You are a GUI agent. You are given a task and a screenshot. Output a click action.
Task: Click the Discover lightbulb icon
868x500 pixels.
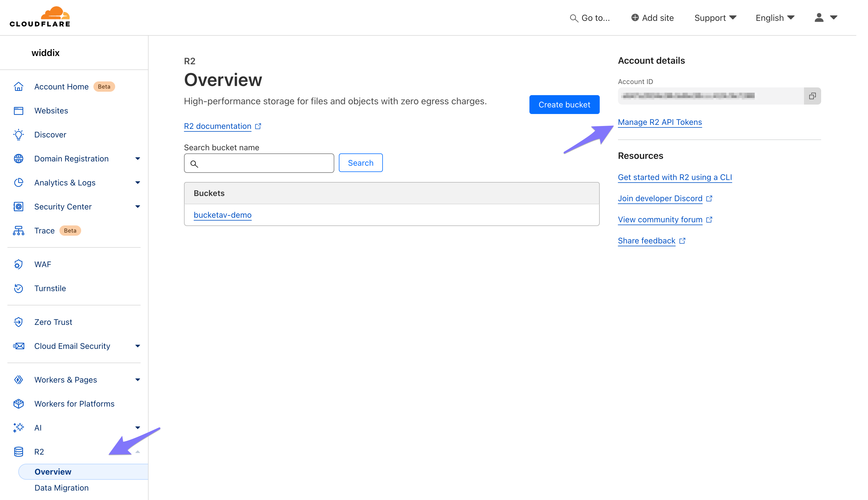tap(19, 135)
